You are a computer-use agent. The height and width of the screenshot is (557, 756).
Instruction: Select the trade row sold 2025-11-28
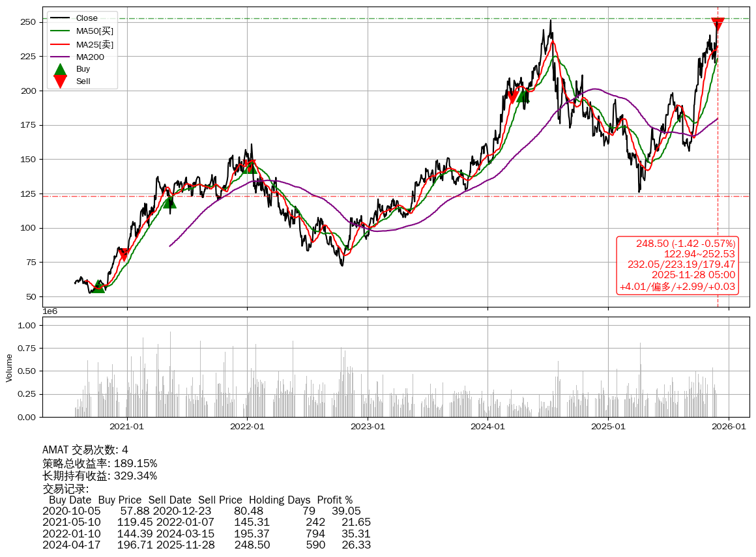coord(207,545)
